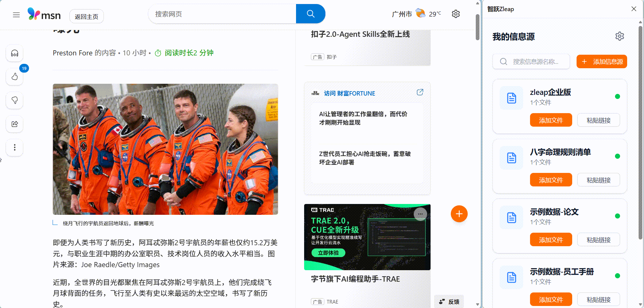The image size is (644, 308).
Task: Open Zleap info source settings gear
Action: 619,36
